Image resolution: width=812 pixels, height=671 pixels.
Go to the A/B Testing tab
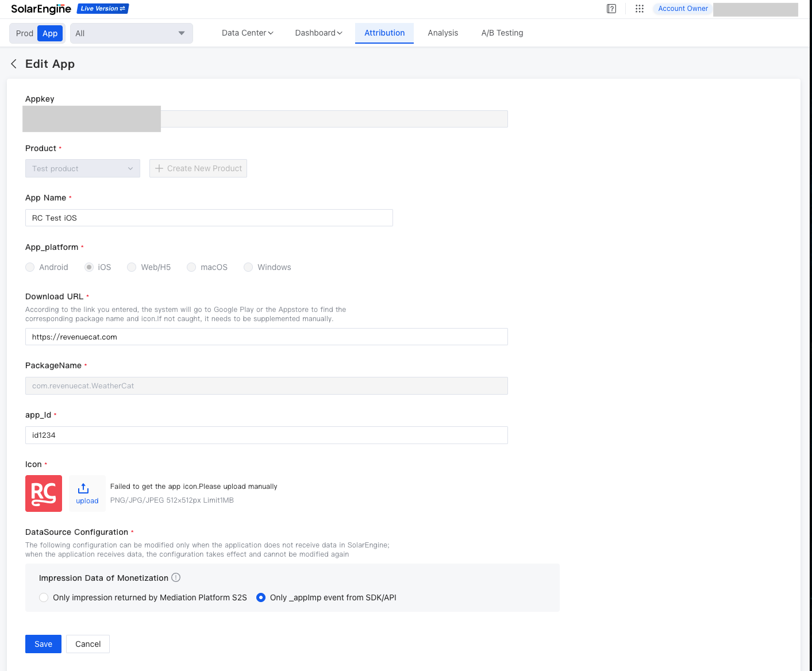(x=502, y=33)
